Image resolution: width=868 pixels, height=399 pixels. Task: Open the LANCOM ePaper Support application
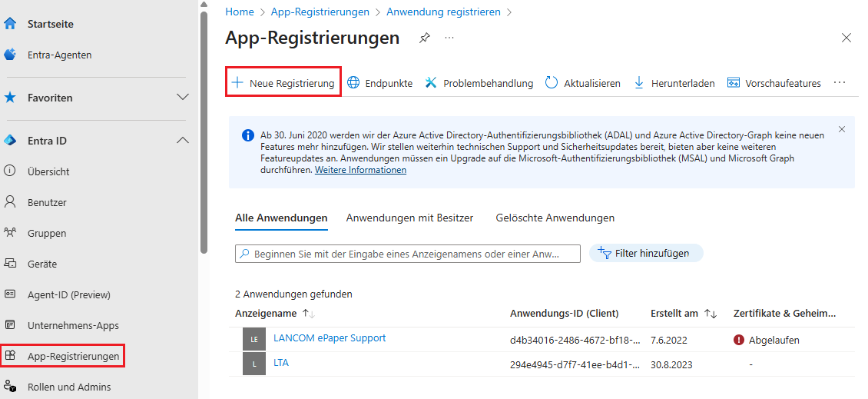[330, 337]
